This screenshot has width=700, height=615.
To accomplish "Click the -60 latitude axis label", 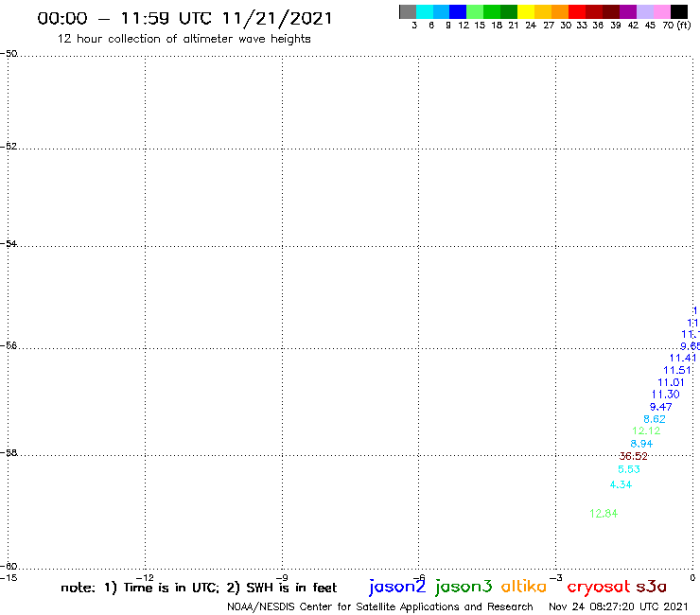I will pos(9,567).
